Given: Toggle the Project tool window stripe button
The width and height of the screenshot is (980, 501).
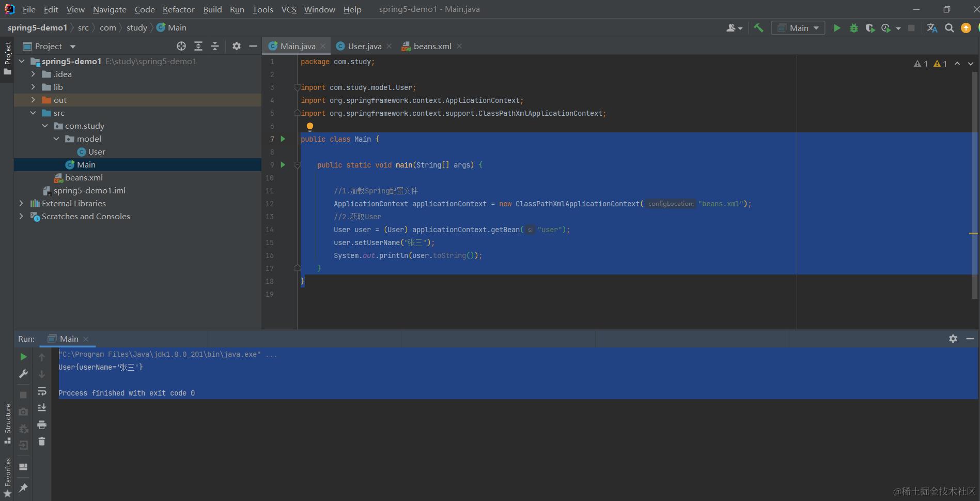Looking at the screenshot, I should pyautogui.click(x=7, y=58).
